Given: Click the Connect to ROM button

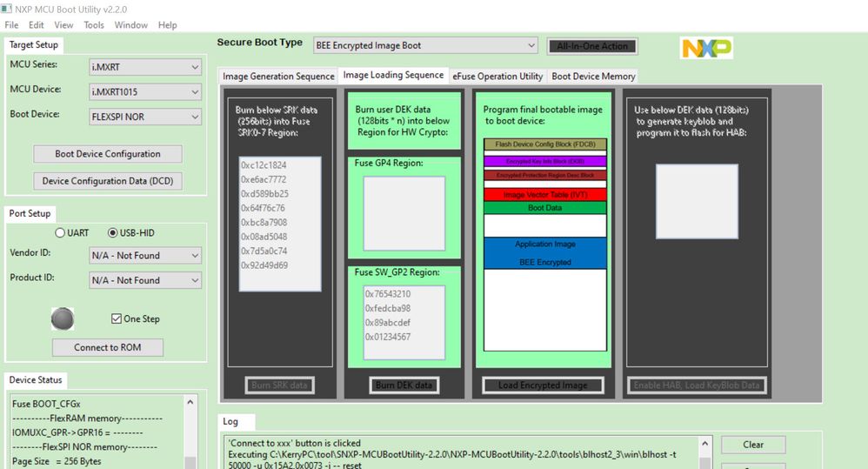Looking at the screenshot, I should point(107,347).
